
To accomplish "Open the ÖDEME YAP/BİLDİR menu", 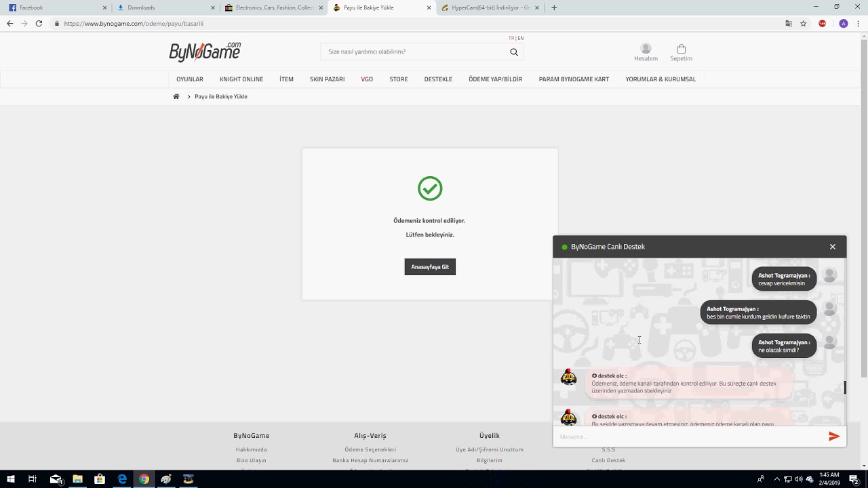I will point(496,79).
